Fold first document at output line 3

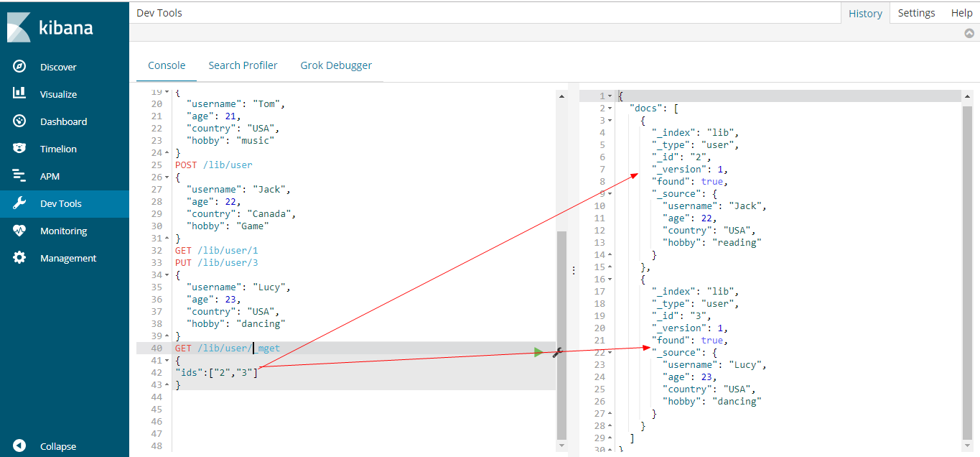[610, 120]
